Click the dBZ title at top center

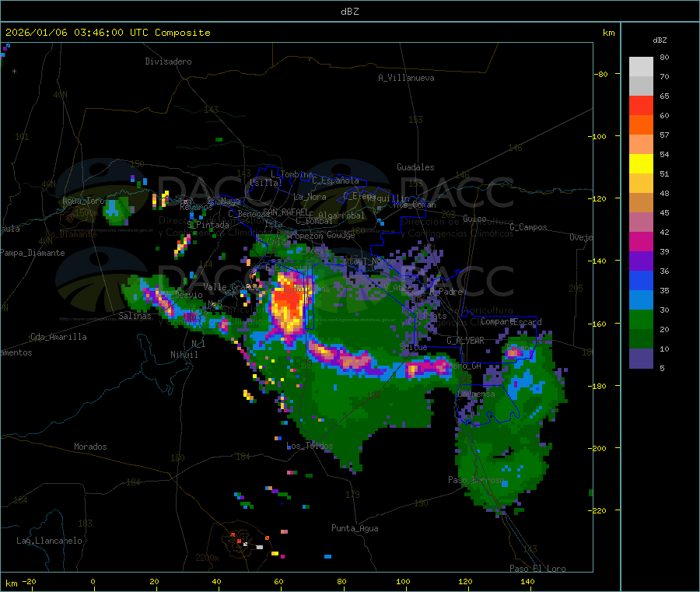coord(349,12)
